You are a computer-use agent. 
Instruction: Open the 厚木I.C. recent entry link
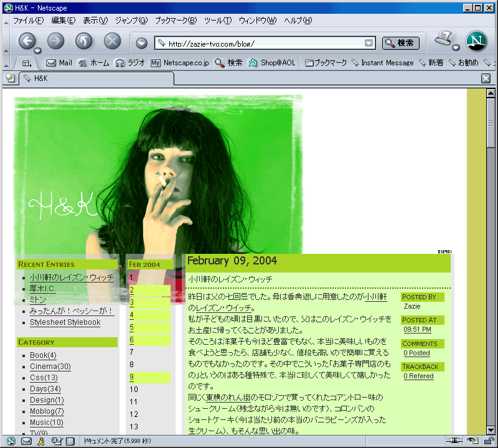pos(43,289)
